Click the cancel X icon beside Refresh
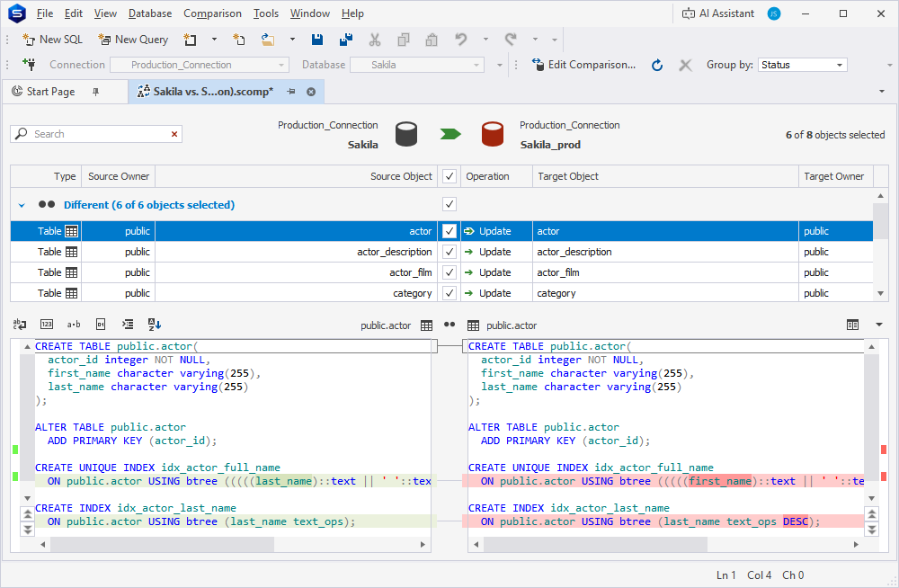Image resolution: width=899 pixels, height=588 pixels. 685,65
